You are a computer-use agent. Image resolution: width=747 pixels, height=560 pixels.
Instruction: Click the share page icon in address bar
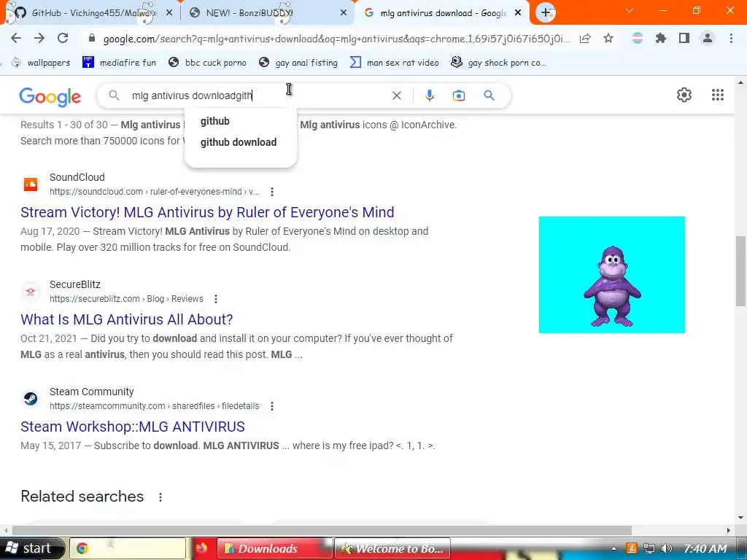[x=586, y=39]
